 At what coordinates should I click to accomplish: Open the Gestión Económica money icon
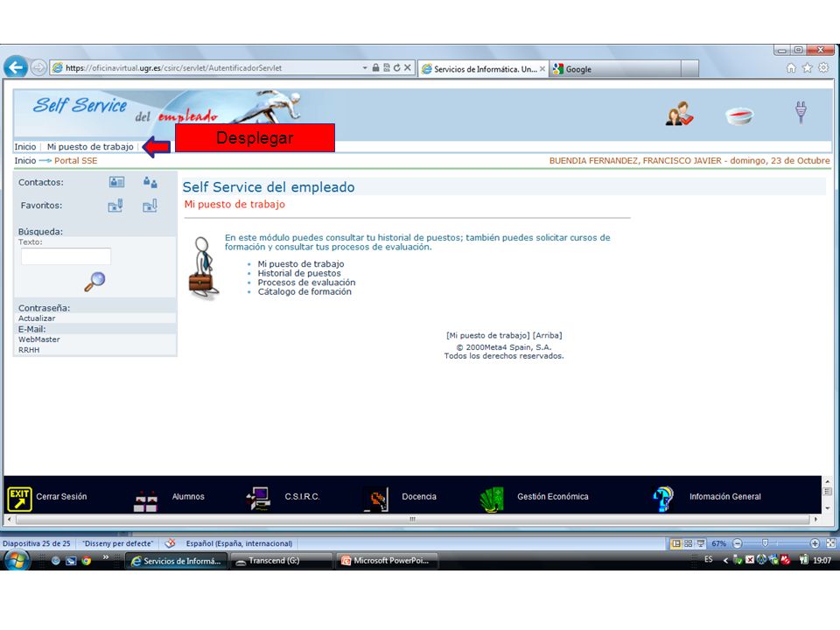tap(492, 500)
